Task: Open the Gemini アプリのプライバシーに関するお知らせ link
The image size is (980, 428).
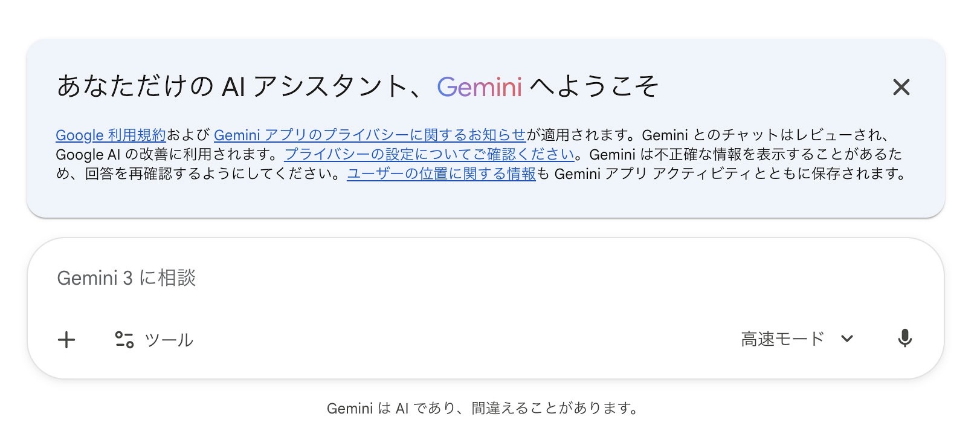Action: pos(370,135)
